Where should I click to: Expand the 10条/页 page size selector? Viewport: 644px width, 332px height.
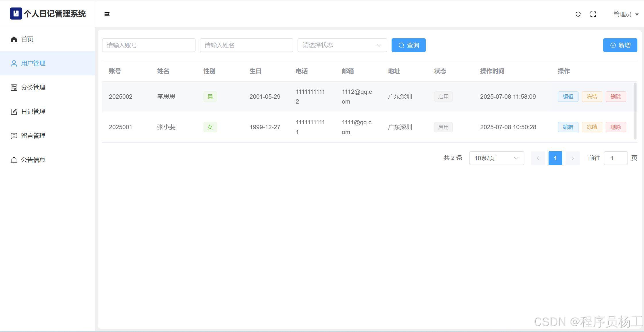point(497,158)
